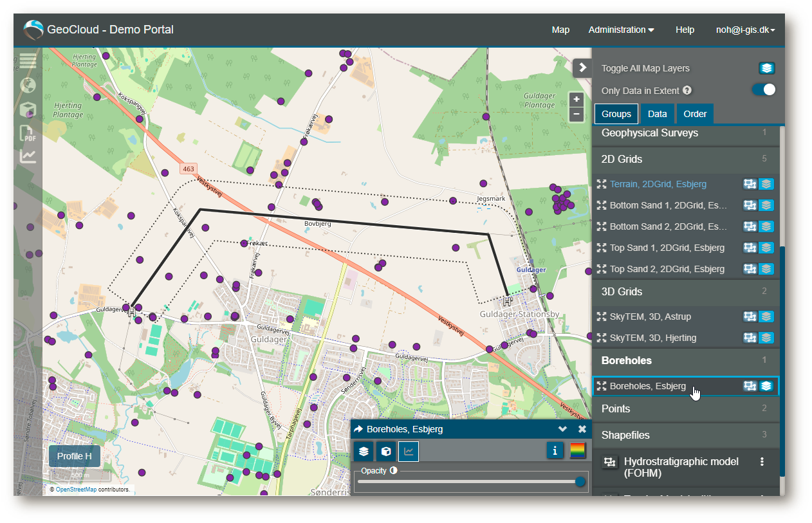
Task: Collapse the 3D Grids group
Action: pos(685,291)
